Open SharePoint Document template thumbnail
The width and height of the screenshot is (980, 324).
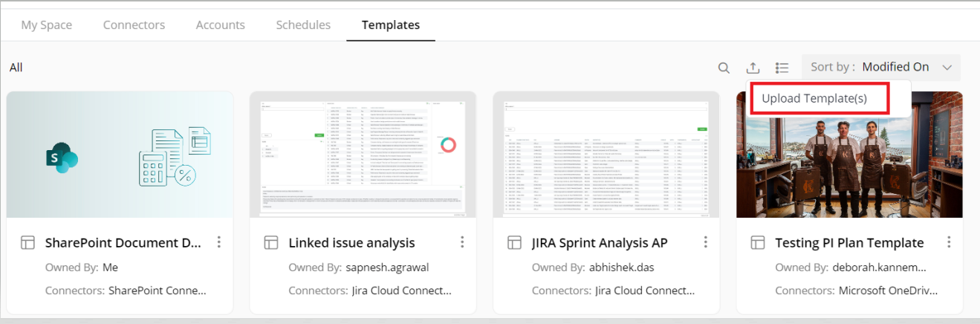tap(120, 155)
